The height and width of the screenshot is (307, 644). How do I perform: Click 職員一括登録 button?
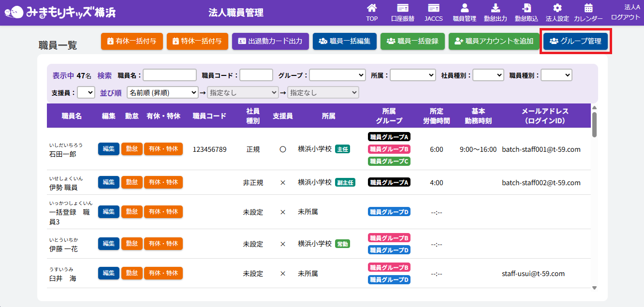[412, 41]
